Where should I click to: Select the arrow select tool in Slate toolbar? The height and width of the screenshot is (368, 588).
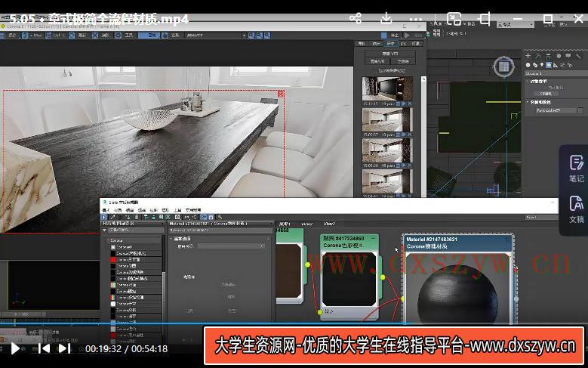point(105,217)
